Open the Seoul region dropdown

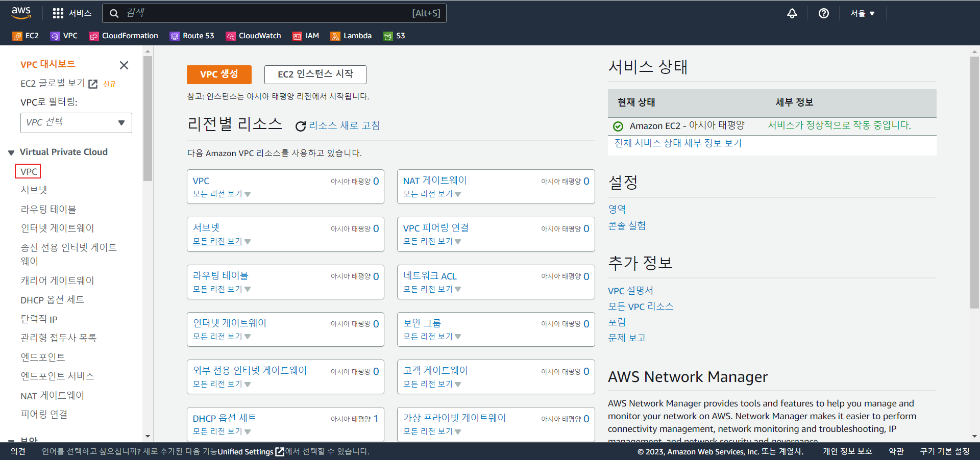(862, 13)
